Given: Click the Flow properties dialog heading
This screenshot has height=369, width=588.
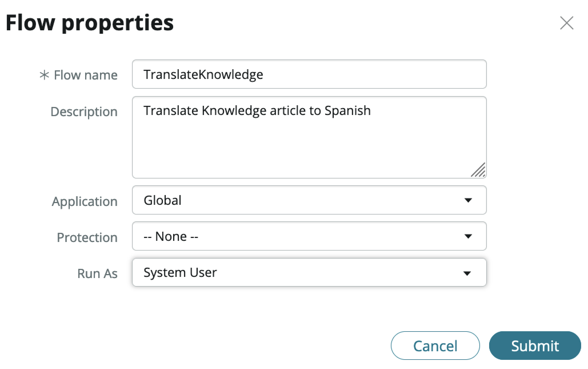Looking at the screenshot, I should click(90, 23).
